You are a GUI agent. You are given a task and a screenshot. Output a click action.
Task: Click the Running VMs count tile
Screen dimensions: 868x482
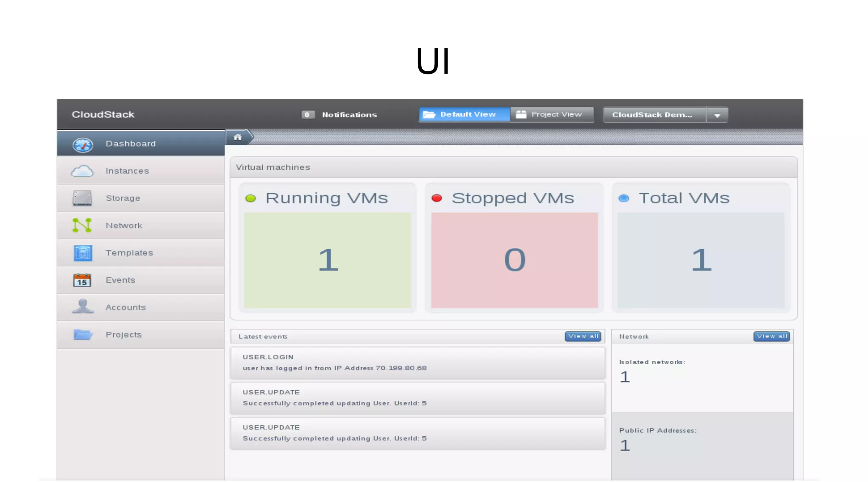327,260
